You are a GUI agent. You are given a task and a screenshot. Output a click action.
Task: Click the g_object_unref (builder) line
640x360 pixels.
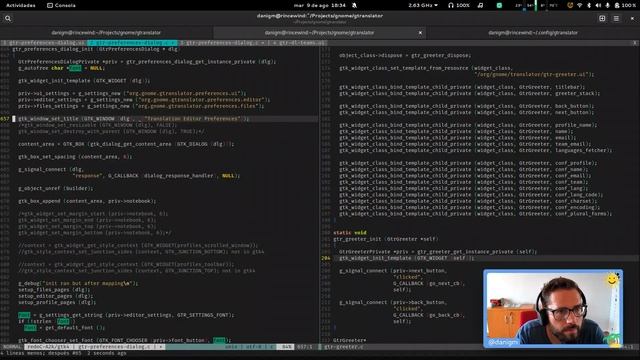[x=56, y=189]
